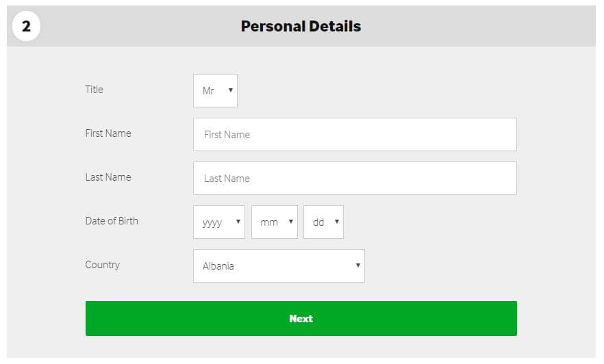Screen dimensions: 604x364
Task: Click the Last Name field label
Action: tap(108, 177)
